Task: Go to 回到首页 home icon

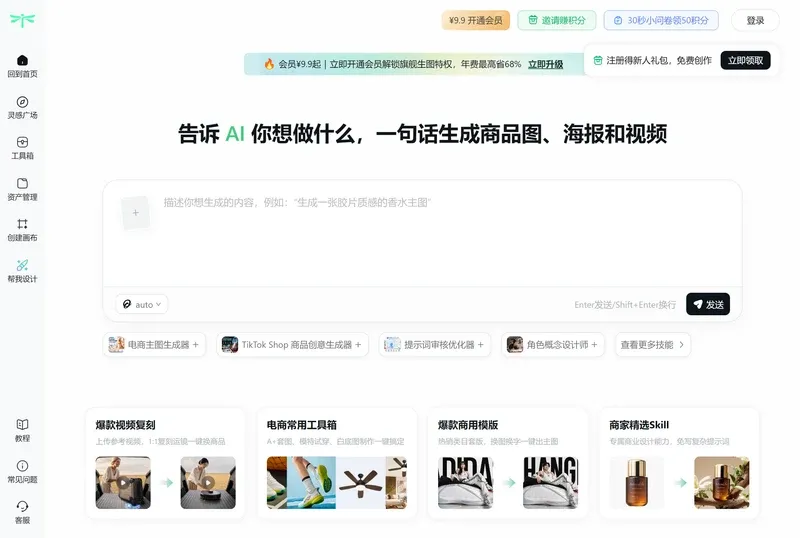Action: tap(22, 60)
